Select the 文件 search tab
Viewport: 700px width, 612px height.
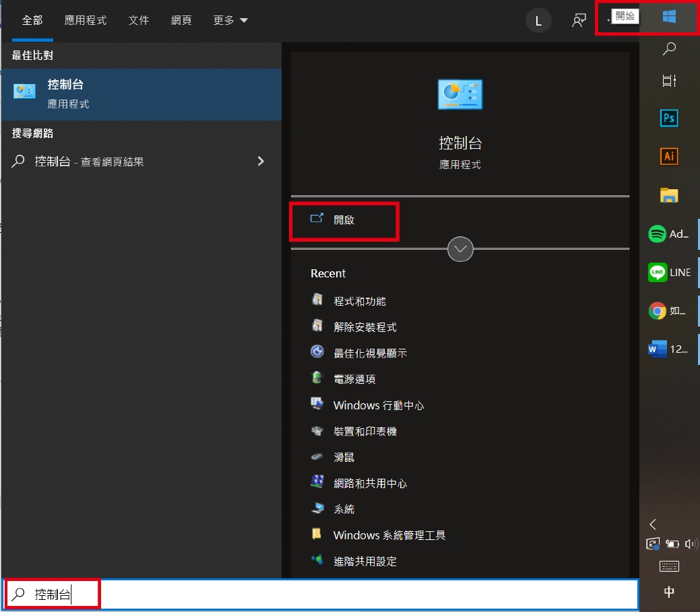click(138, 20)
